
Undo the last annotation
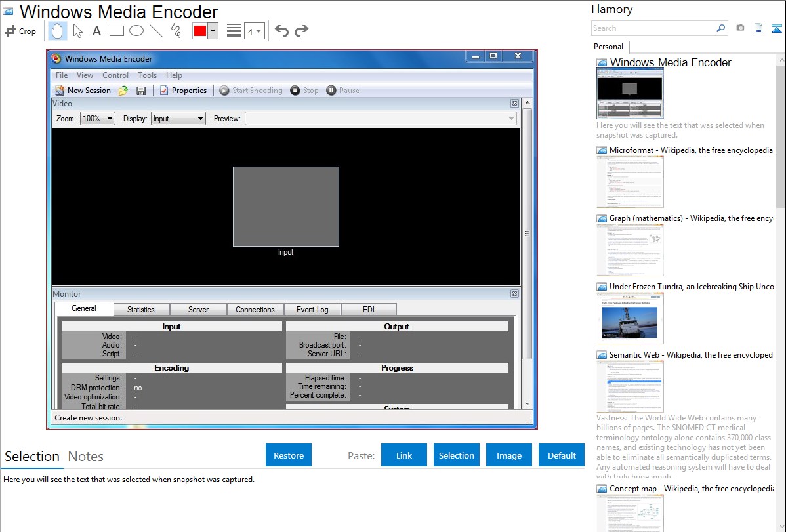(x=281, y=31)
